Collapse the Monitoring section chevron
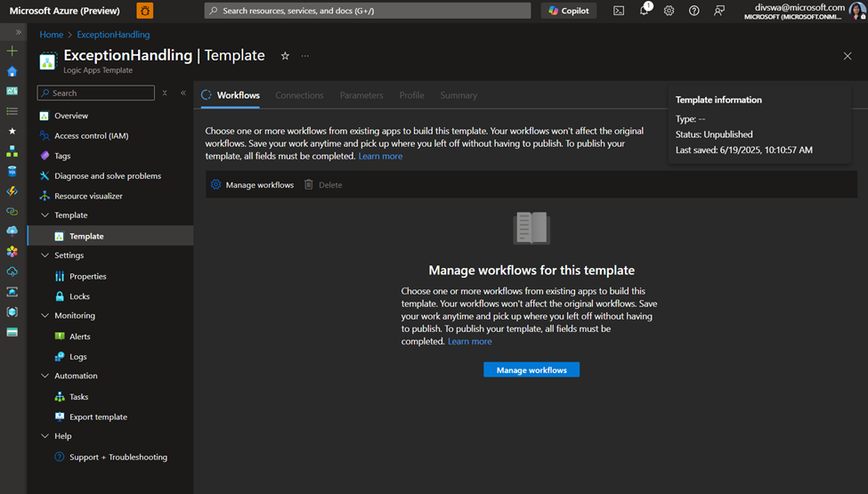868x494 pixels. click(45, 316)
